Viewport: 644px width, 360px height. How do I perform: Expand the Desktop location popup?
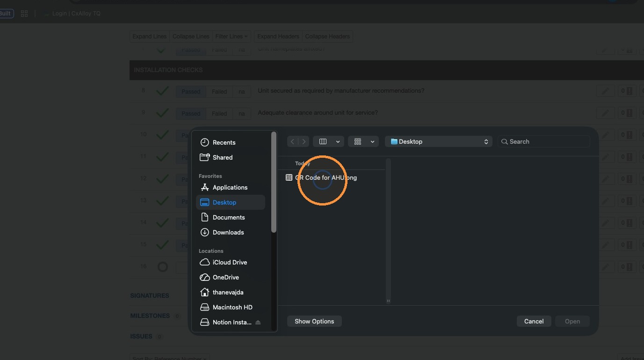pos(439,141)
